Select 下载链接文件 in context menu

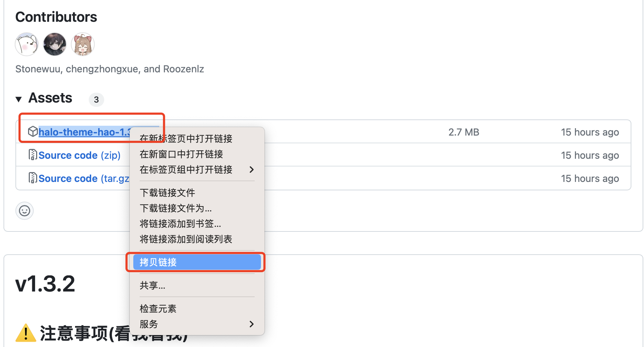pos(167,193)
